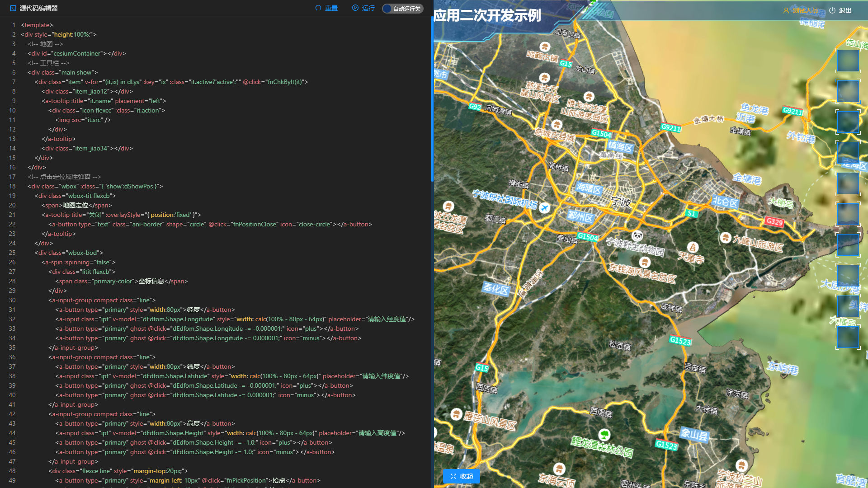Select the last basemap thumbnail at bottom right
The width and height of the screenshot is (868, 488).
pyautogui.click(x=848, y=337)
